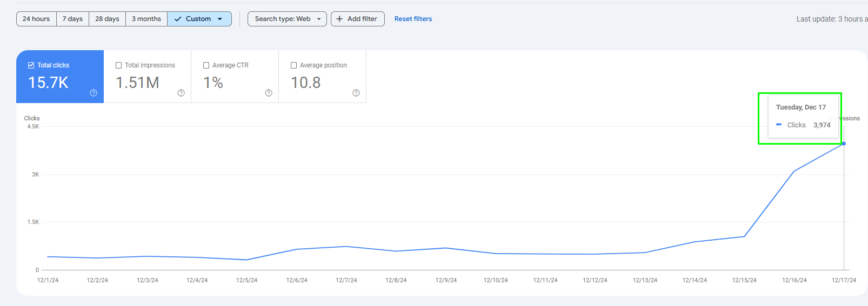Tick the Average position checkbox

pyautogui.click(x=294, y=65)
